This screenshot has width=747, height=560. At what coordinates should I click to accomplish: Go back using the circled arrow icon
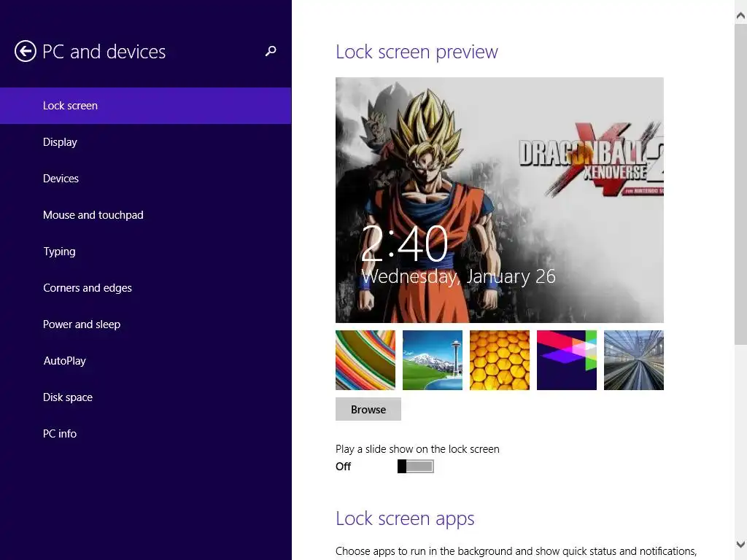click(26, 52)
